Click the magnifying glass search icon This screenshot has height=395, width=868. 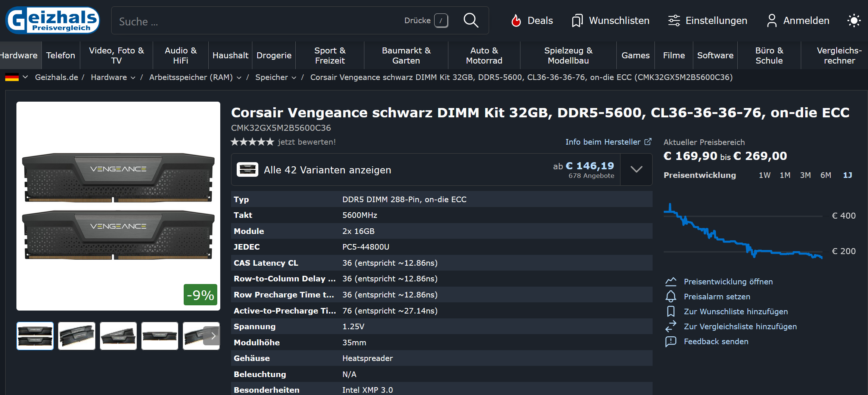click(x=471, y=20)
